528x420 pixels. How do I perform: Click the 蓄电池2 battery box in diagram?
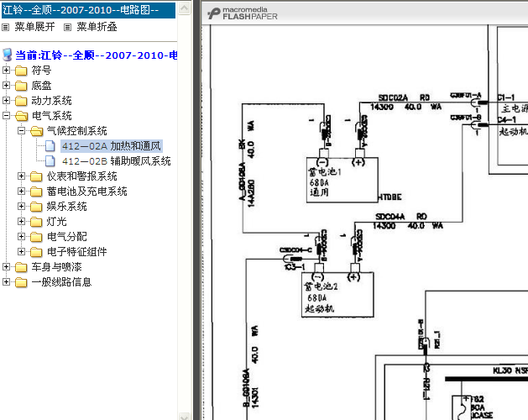337,295
